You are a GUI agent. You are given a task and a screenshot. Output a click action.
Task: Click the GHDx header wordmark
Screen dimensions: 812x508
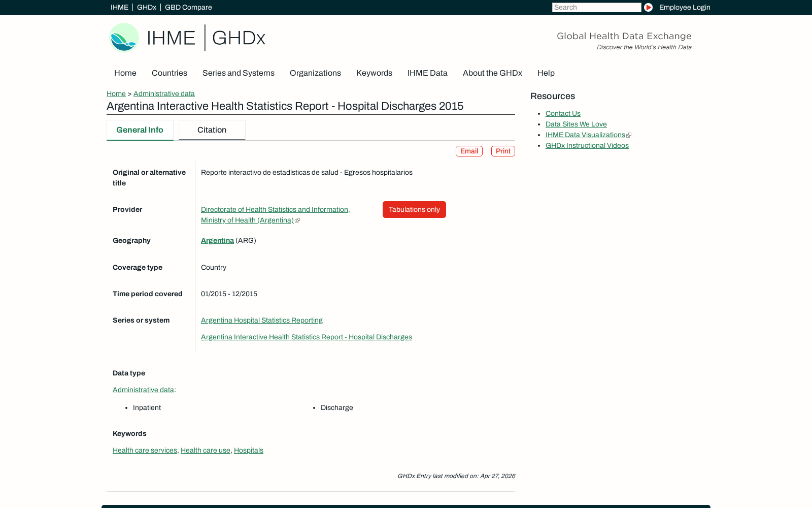click(239, 38)
